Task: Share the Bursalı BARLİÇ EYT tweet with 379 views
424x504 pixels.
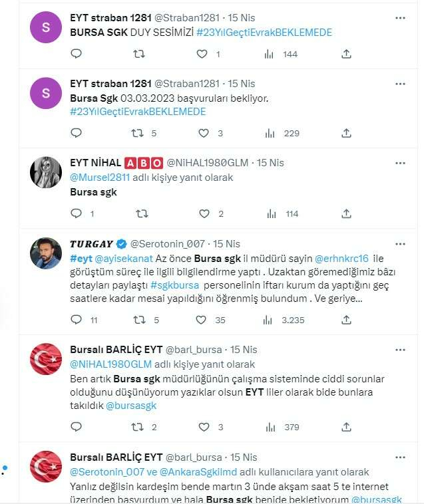Action: tap(346, 427)
